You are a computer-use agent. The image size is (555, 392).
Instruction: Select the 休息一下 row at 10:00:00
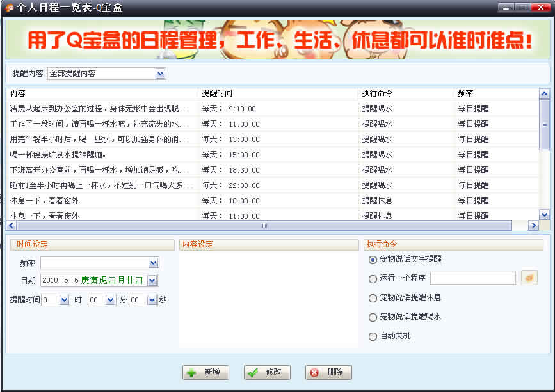coord(273,200)
